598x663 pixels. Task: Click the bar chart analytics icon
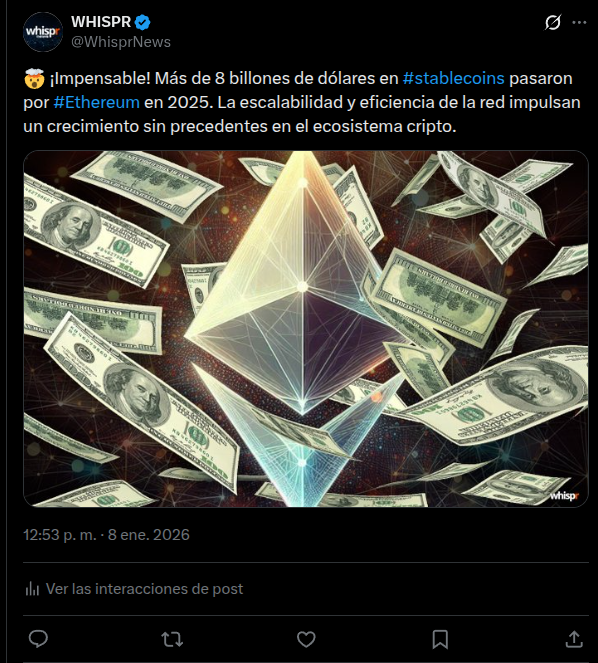[32, 589]
